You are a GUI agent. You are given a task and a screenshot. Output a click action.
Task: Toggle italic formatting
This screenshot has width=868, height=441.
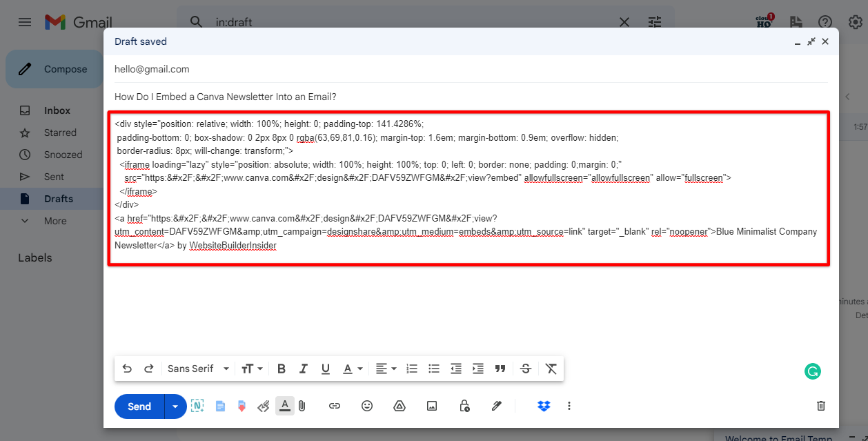coord(303,369)
